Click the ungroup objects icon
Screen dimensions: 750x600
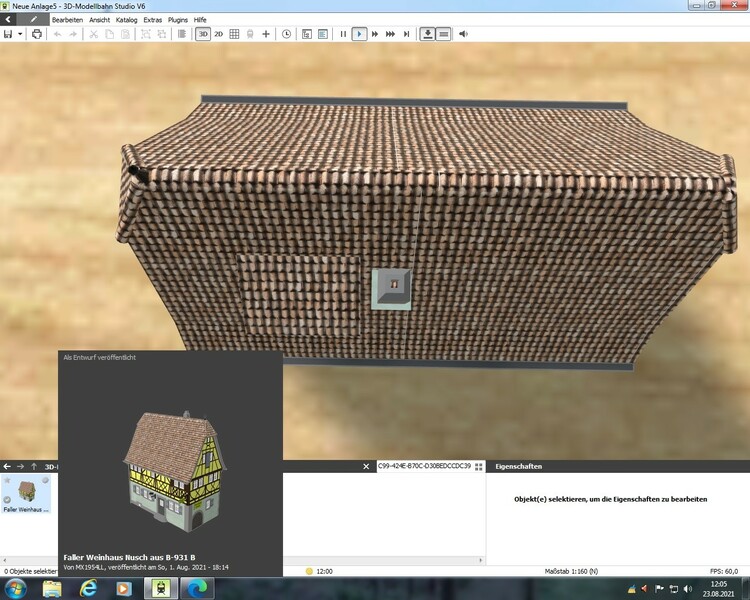(x=162, y=34)
